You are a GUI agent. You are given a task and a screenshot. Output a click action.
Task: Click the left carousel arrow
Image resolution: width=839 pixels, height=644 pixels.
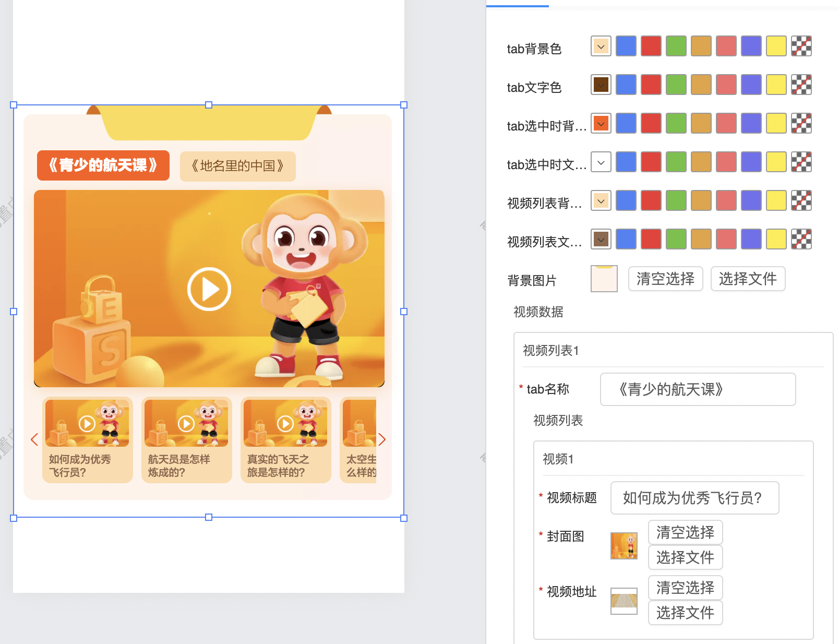pyautogui.click(x=34, y=439)
